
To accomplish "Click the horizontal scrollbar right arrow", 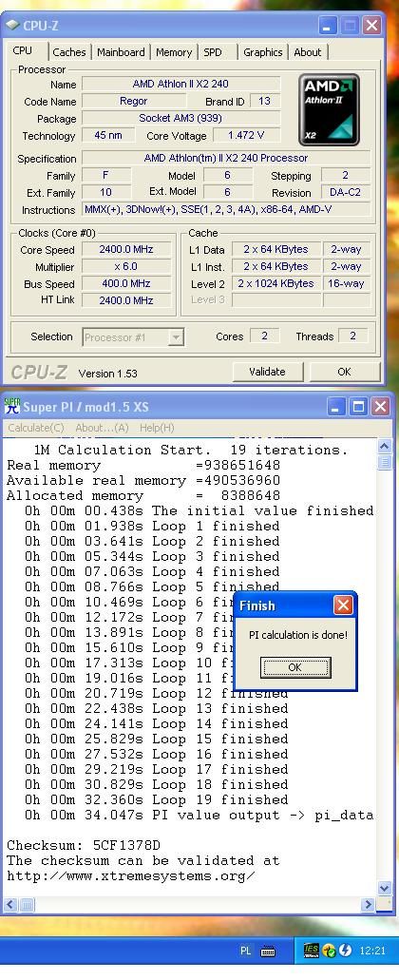I will tap(368, 904).
